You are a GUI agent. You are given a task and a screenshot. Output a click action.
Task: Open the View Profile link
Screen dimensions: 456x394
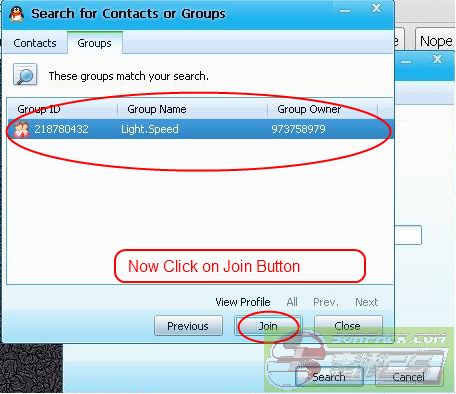243,302
